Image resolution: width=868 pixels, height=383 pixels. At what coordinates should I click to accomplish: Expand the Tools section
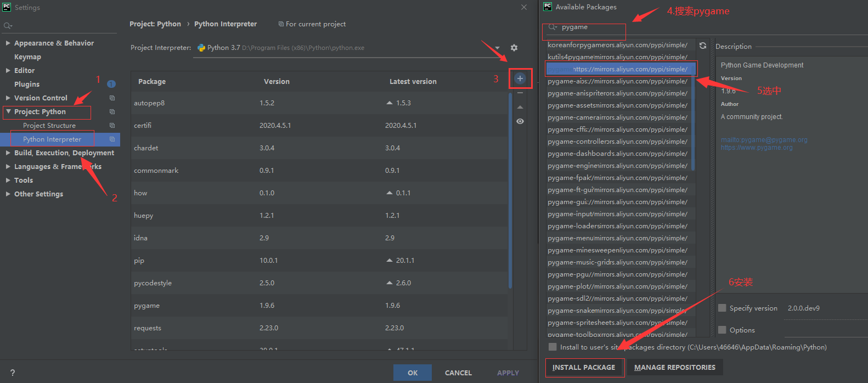point(8,180)
